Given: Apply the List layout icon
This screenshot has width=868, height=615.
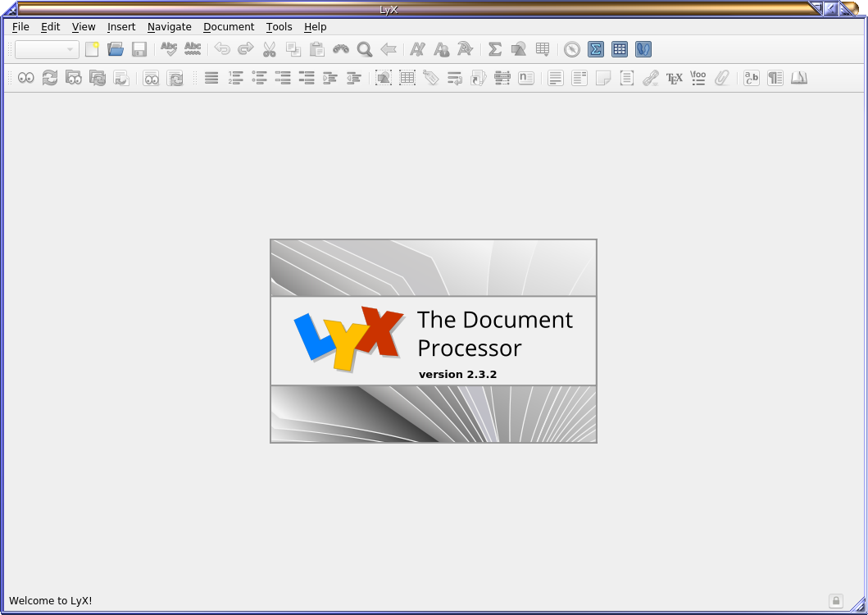Looking at the screenshot, I should tap(283, 78).
